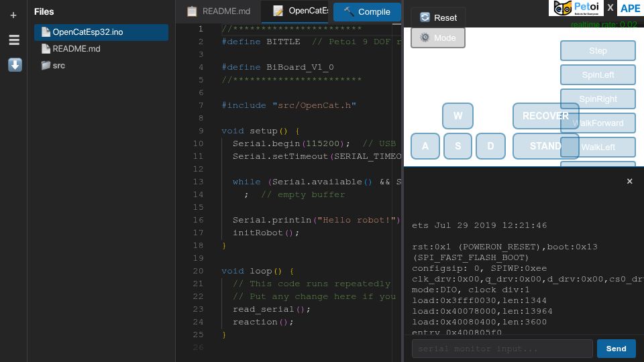
Task: Focus the serial monitor input field
Action: coord(502,349)
